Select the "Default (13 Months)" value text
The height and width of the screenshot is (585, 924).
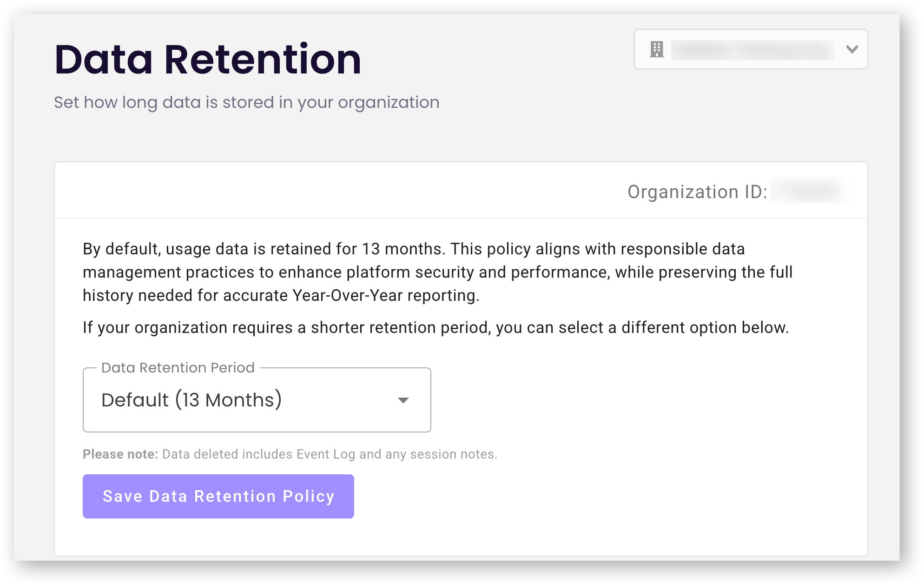pyautogui.click(x=191, y=400)
